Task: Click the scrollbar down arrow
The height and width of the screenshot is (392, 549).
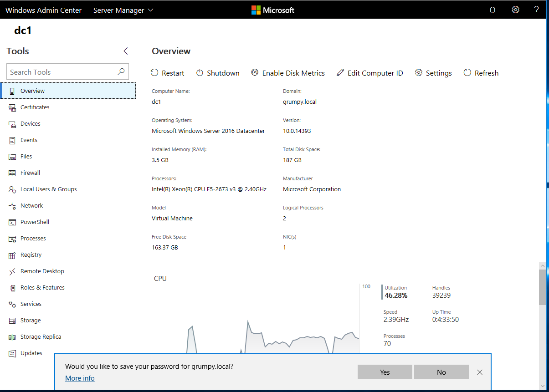Action: pos(542,386)
